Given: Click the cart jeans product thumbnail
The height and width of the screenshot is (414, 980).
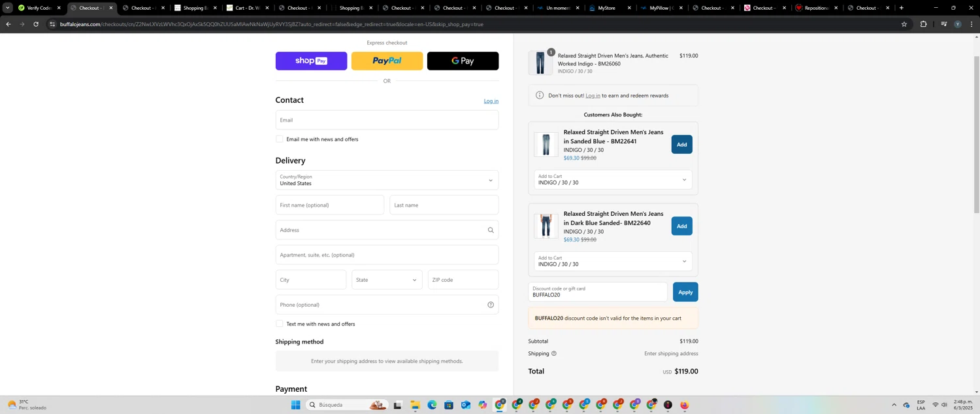Looking at the screenshot, I should [x=540, y=63].
